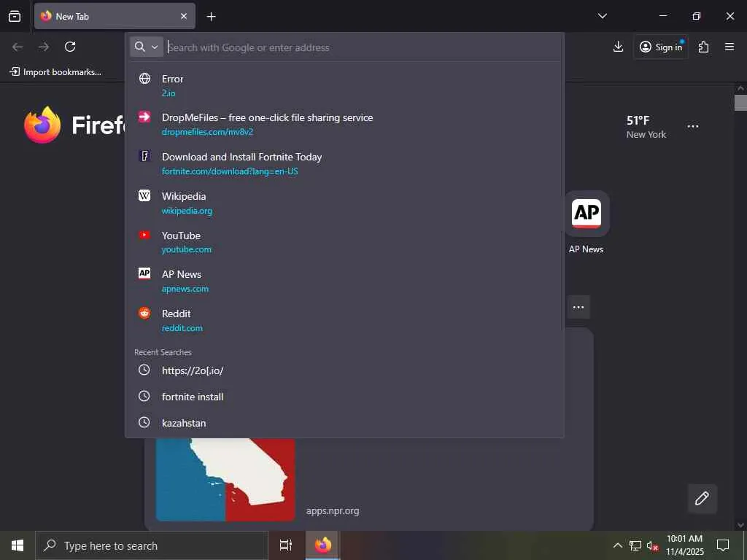Select the Wikipedia suggestion
The height and width of the screenshot is (560, 747).
tap(344, 203)
